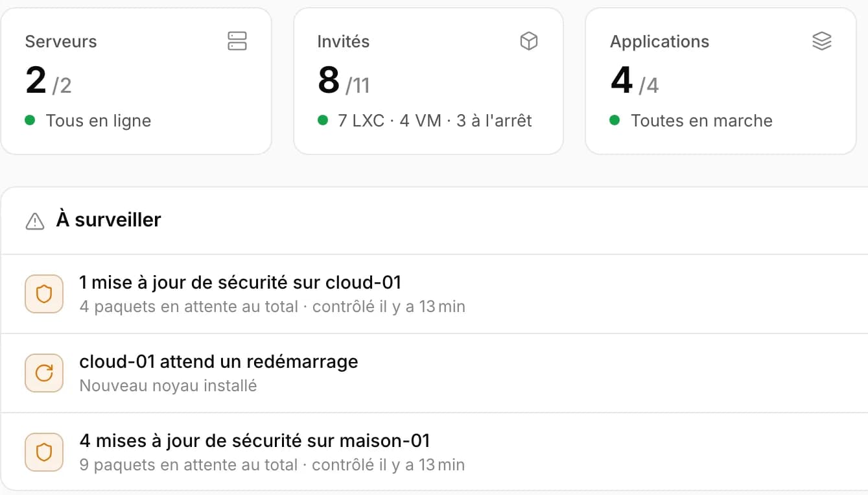Click the warning triangle beside À surveiller
Viewport: 868px width, 495px height.
34,221
